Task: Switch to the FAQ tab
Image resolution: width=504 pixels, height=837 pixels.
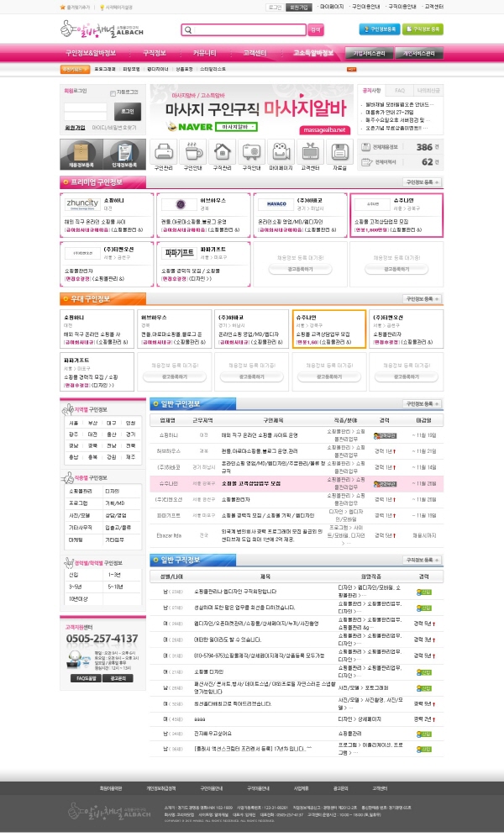Action: [x=400, y=89]
